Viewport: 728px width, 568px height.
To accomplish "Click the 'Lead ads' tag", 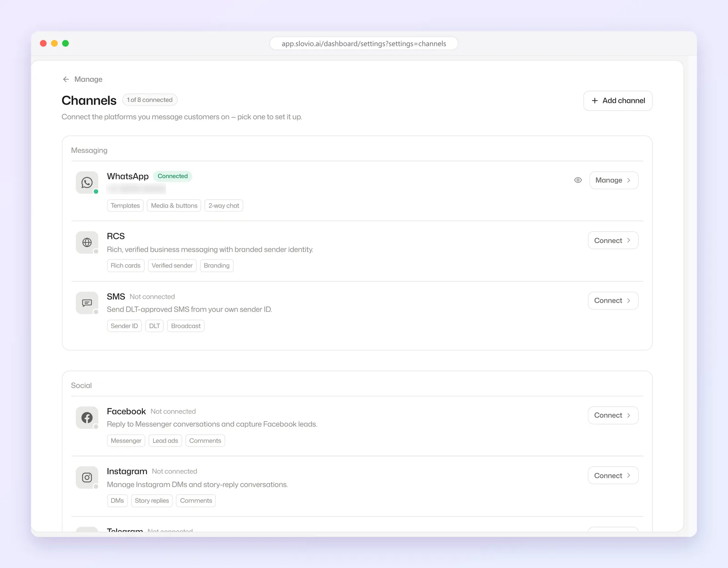I will click(x=165, y=441).
